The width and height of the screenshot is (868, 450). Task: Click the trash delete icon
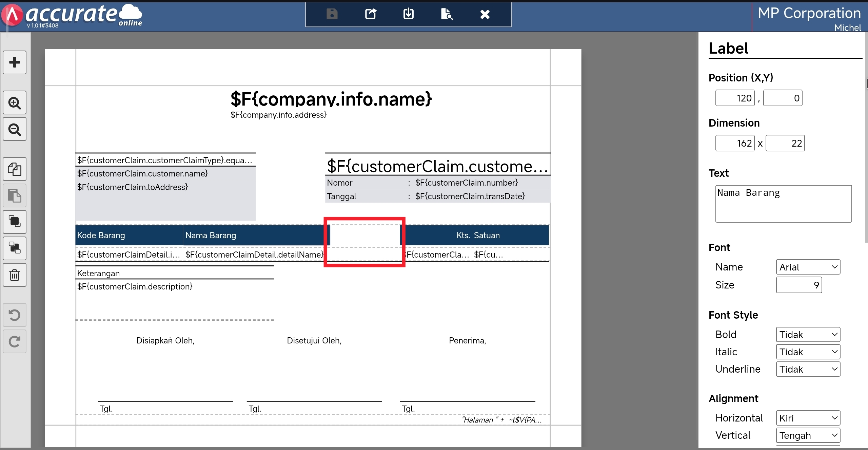(14, 275)
